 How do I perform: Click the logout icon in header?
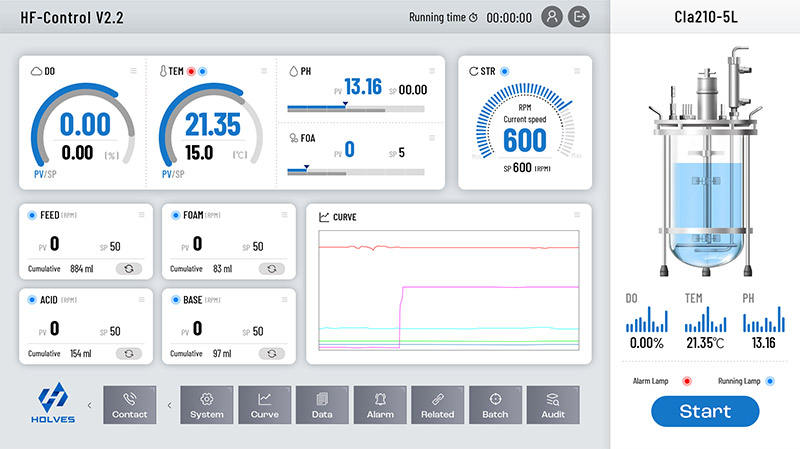click(579, 17)
